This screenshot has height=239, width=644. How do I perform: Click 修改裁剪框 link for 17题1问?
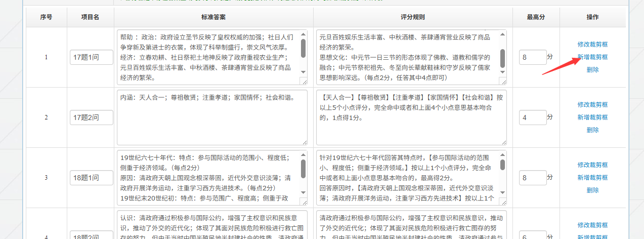pos(592,44)
